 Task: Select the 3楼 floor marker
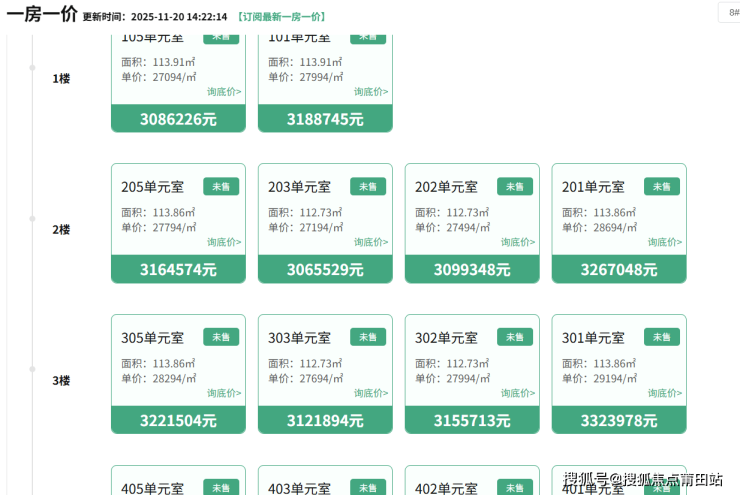click(61, 380)
